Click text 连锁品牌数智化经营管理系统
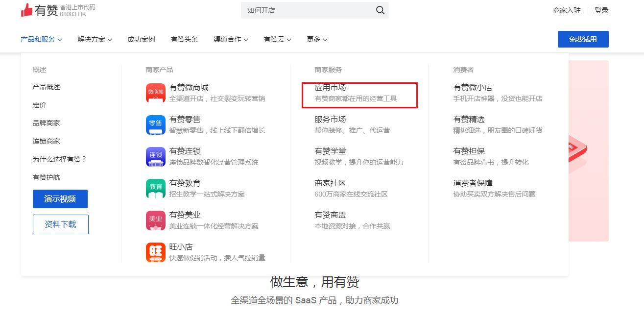The height and width of the screenshot is (320, 644). 214,162
